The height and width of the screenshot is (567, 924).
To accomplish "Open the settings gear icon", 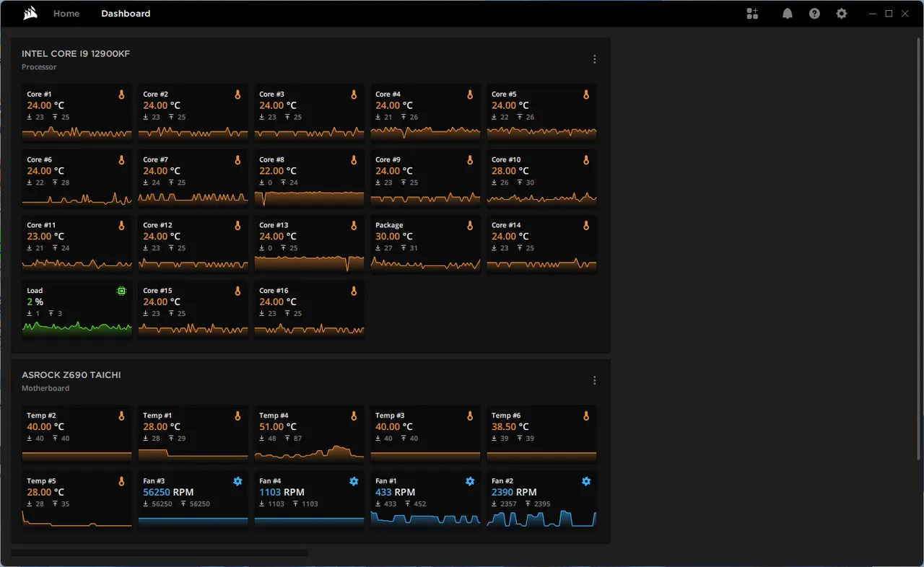I will tap(842, 14).
